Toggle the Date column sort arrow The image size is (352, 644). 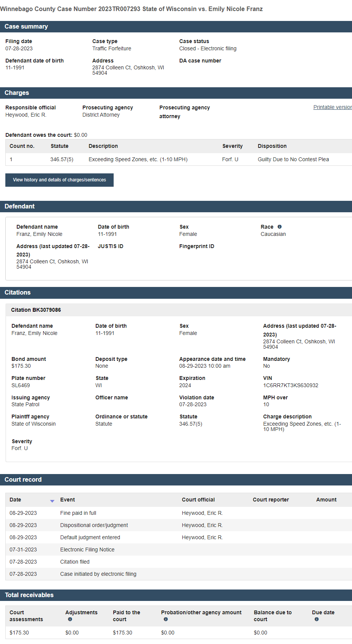click(x=52, y=501)
